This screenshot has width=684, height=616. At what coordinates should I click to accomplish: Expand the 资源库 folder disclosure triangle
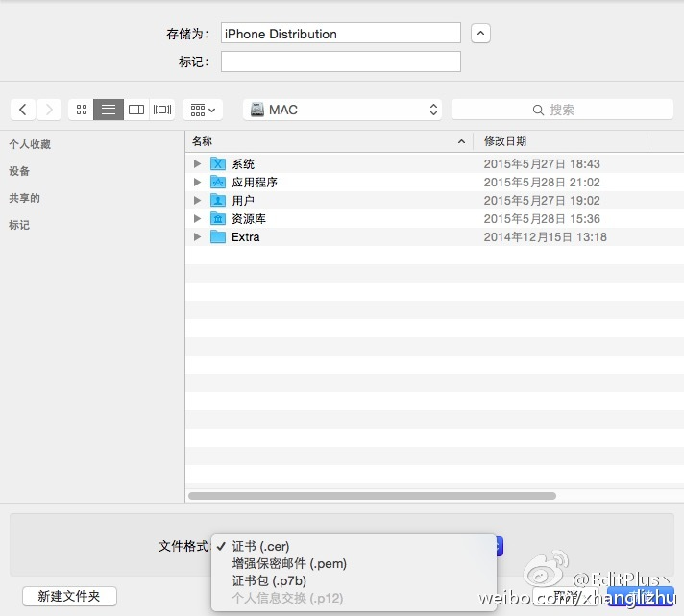[x=197, y=218]
